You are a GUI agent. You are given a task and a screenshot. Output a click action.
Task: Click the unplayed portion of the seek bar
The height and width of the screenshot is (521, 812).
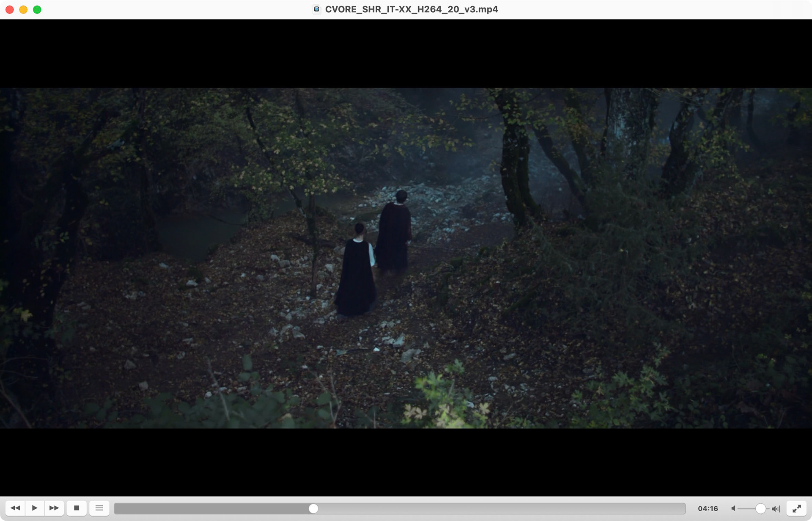click(499, 508)
